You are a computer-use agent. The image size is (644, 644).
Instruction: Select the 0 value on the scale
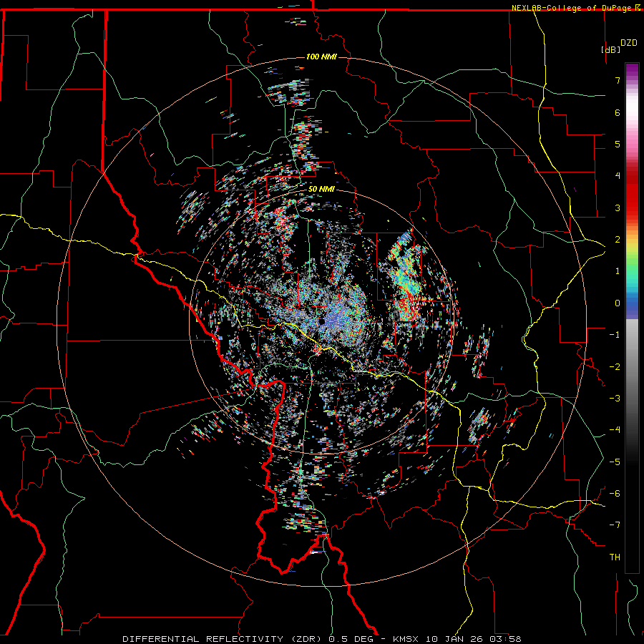pos(618,303)
